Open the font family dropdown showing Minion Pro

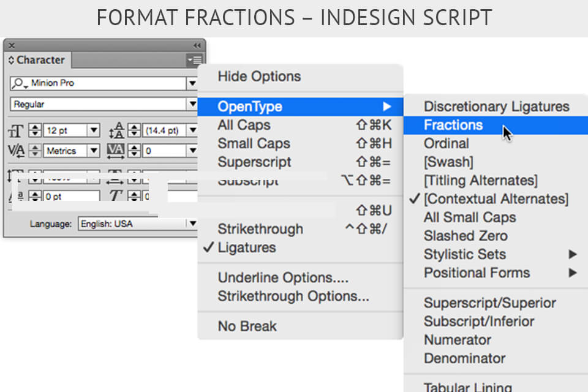click(193, 83)
